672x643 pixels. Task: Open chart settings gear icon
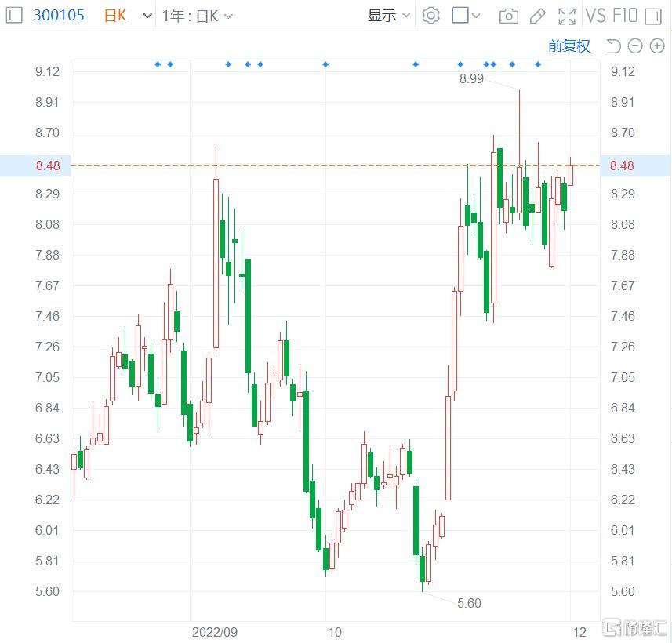430,16
